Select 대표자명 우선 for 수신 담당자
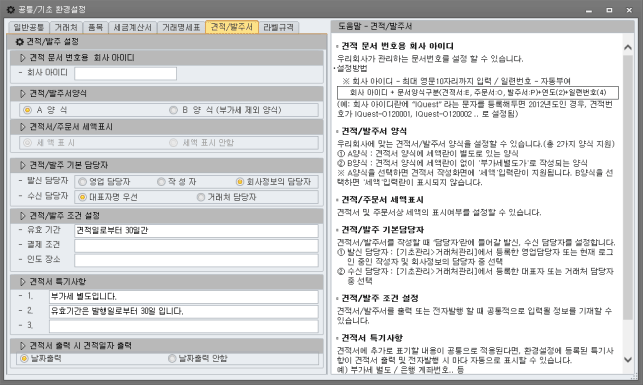 [82, 197]
